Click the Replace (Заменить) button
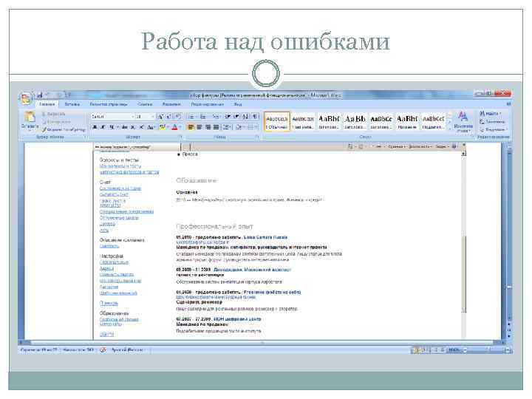Screen dimensions: 532x399 [x=492, y=121]
